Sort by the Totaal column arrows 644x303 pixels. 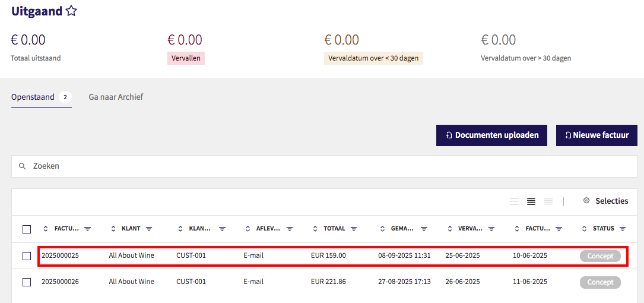pyautogui.click(x=315, y=229)
